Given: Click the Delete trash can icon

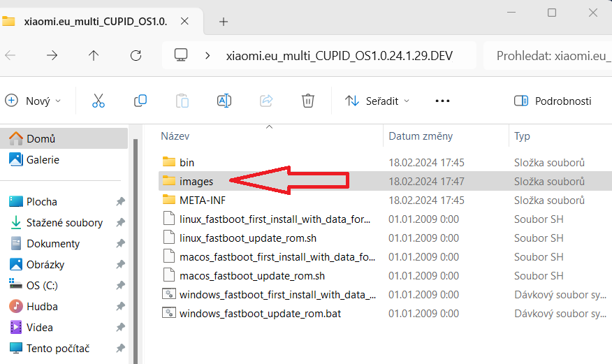Looking at the screenshot, I should pos(308,101).
